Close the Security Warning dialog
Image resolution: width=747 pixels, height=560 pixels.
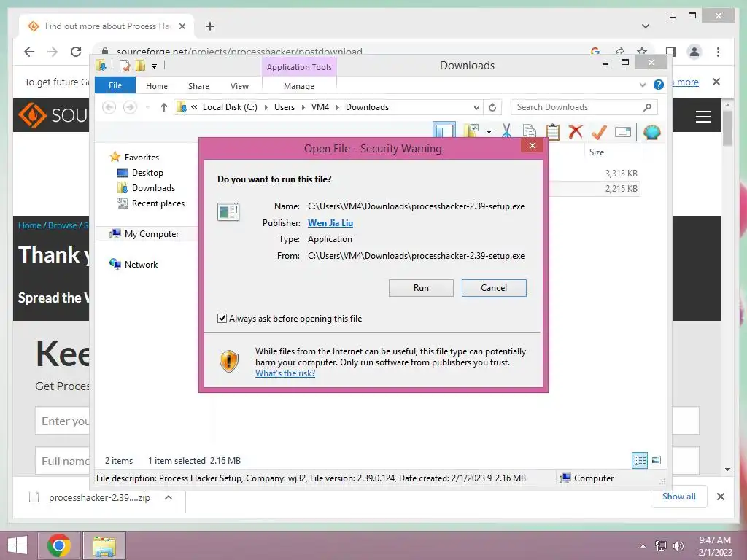[x=533, y=146]
